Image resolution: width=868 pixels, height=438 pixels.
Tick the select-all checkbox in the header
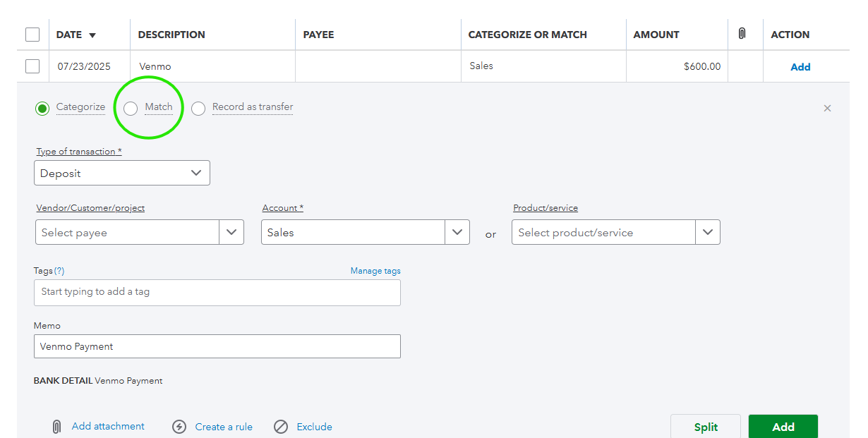(x=32, y=35)
